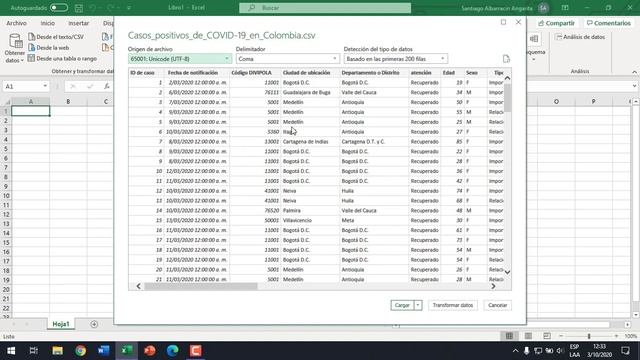Click the Compartir button
This screenshot has width=640, height=360.
point(557,23)
